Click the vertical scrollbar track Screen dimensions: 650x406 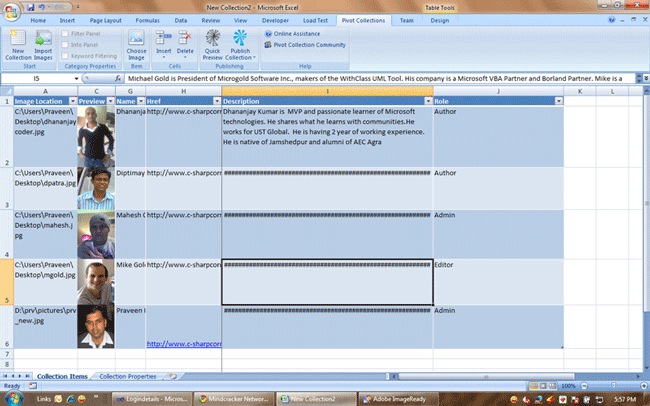pos(646,338)
